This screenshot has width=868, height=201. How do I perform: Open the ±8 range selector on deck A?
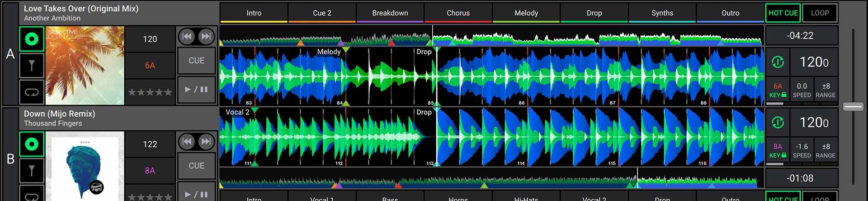[x=826, y=90]
